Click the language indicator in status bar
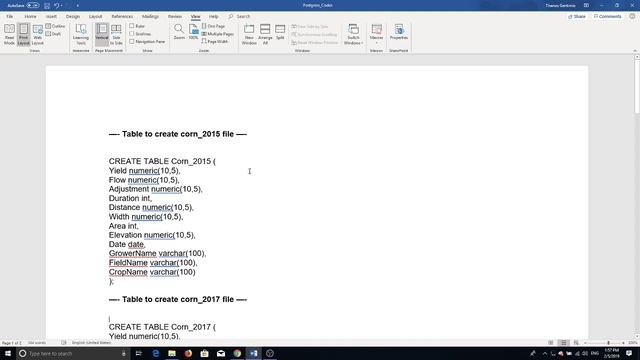Image resolution: width=640 pixels, height=360 pixels. [91, 343]
